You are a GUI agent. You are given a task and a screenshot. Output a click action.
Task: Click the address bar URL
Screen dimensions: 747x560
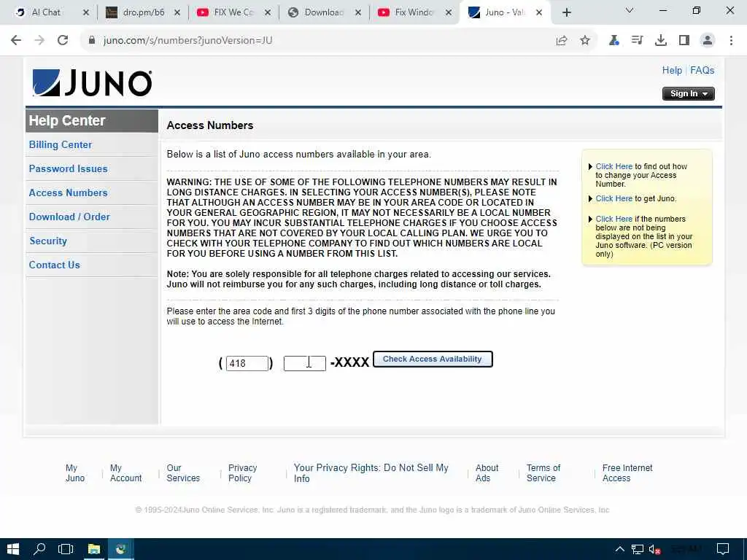(187, 41)
